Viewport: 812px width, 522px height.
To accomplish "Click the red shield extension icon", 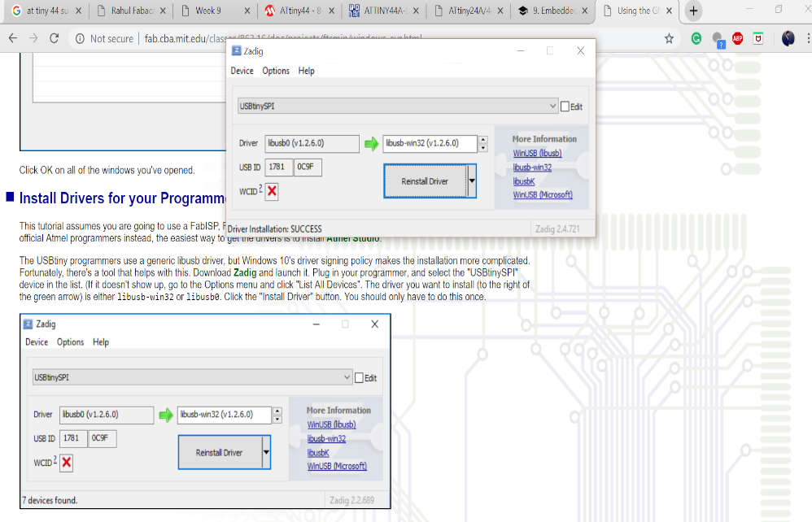I will pyautogui.click(x=758, y=38).
